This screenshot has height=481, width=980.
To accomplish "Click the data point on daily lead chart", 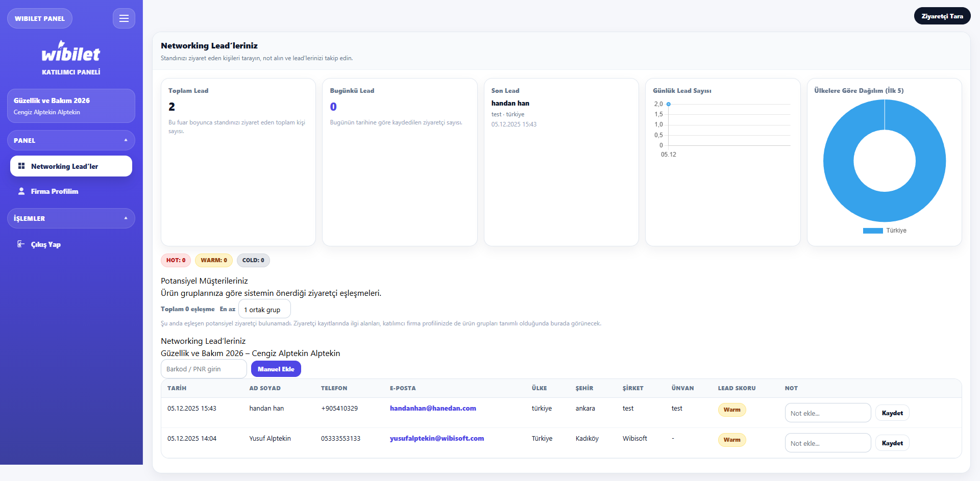I will (x=668, y=104).
